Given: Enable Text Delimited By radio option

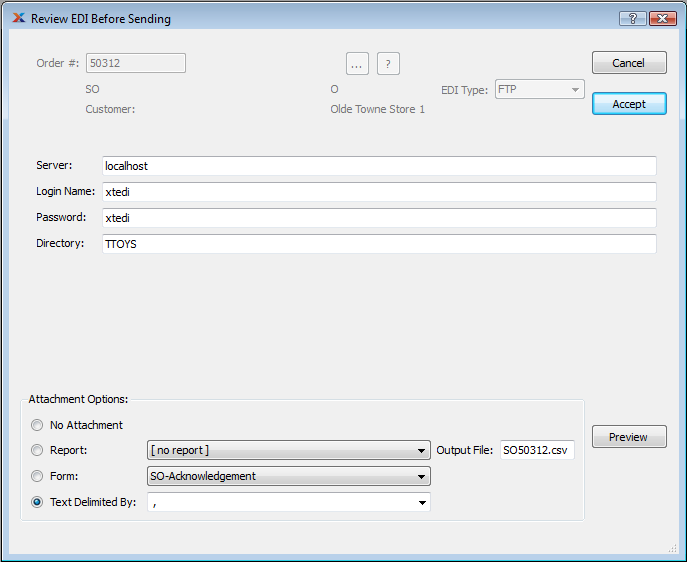Looking at the screenshot, I should pyautogui.click(x=37, y=503).
